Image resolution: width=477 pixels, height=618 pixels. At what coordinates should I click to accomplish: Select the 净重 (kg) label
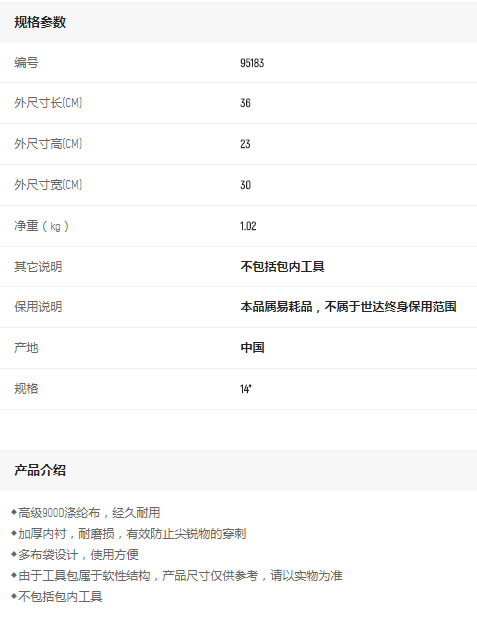pyautogui.click(x=41, y=226)
